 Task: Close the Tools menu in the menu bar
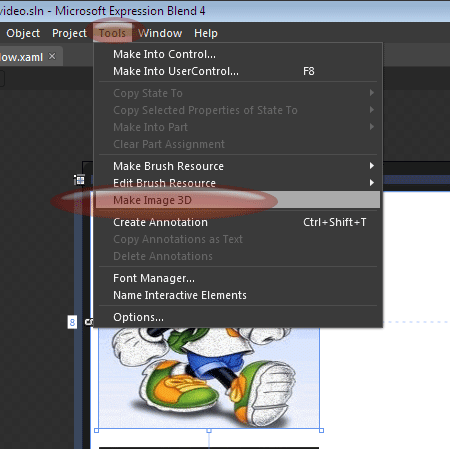pyautogui.click(x=112, y=33)
